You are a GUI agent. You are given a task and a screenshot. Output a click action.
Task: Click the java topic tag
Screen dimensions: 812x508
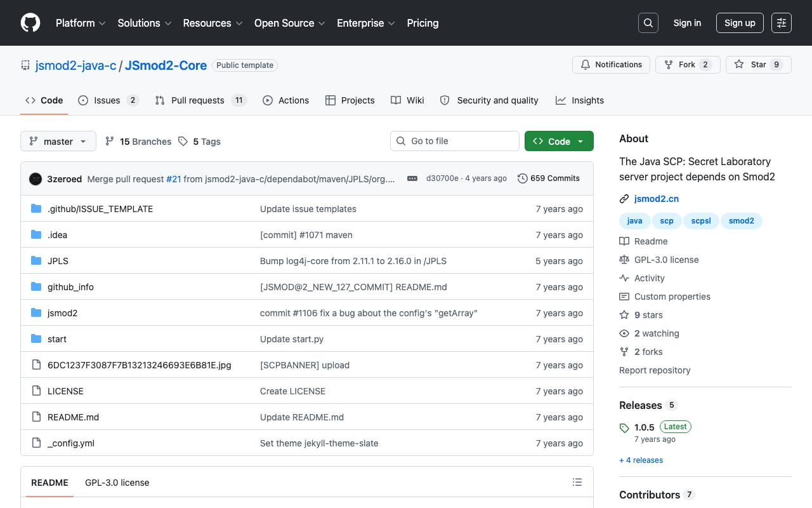tap(634, 221)
